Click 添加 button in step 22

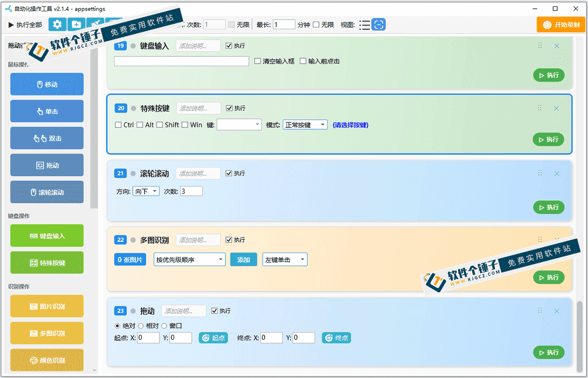click(x=244, y=260)
